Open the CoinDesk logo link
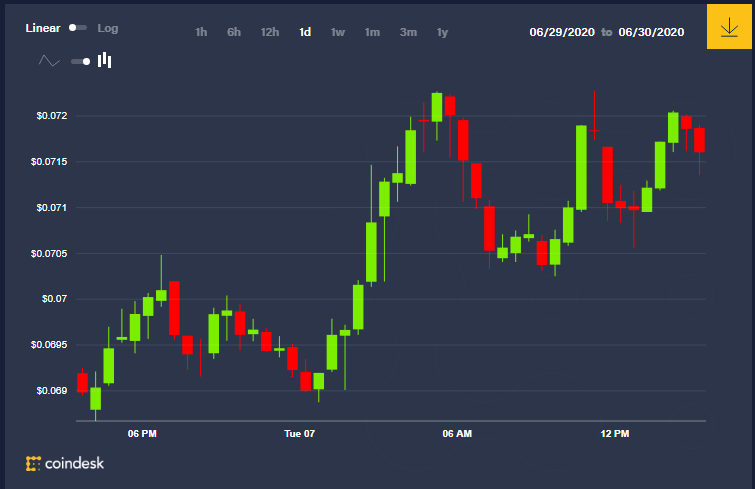 tap(65, 463)
